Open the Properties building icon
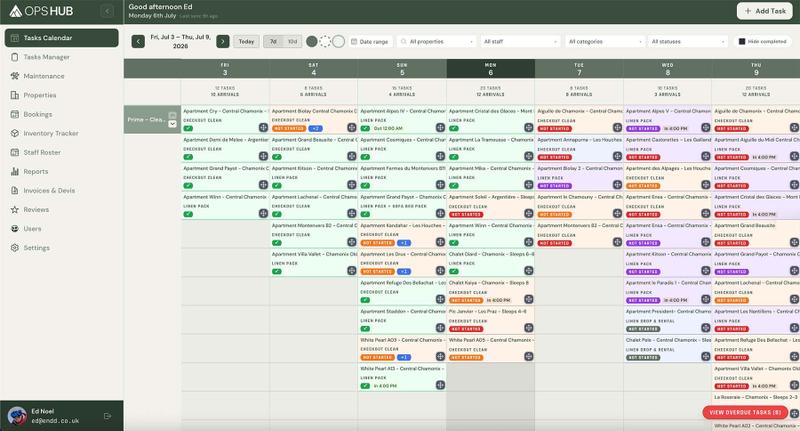The width and height of the screenshot is (800, 431). pos(15,95)
